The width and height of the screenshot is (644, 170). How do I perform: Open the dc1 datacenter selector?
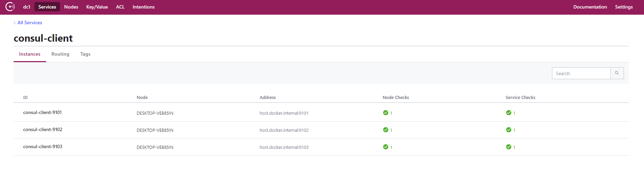tap(27, 7)
